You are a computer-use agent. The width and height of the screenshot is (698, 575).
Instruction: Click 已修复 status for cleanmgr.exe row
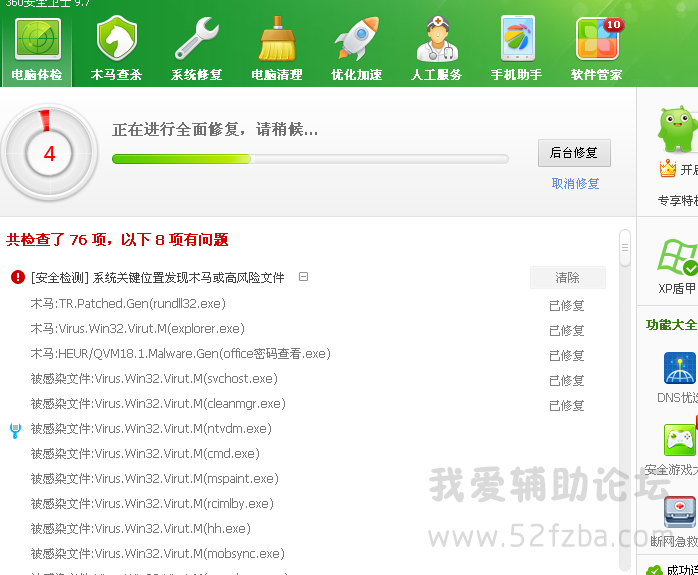click(x=566, y=405)
